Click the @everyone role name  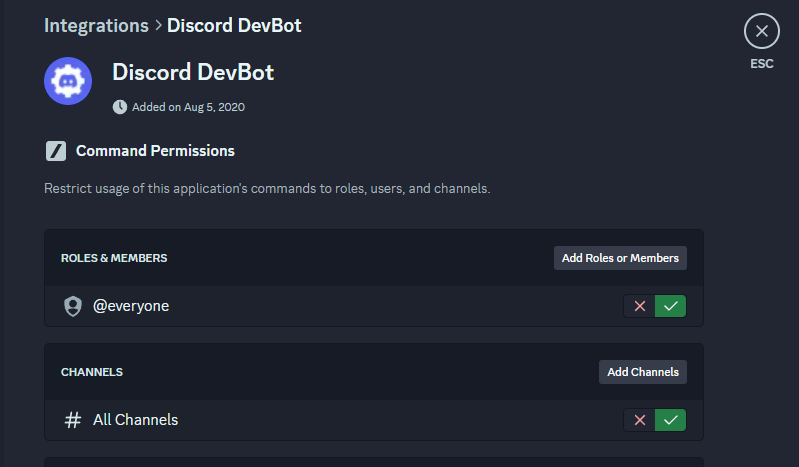[131, 306]
